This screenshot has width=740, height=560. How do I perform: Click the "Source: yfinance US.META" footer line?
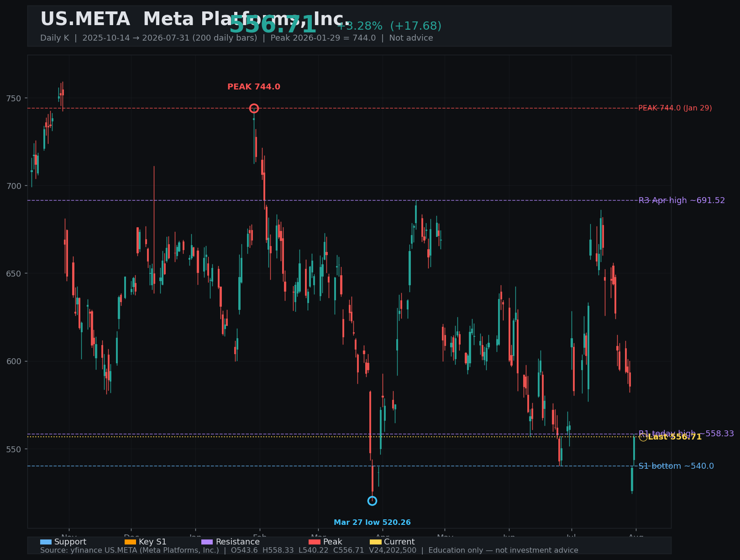point(309,550)
